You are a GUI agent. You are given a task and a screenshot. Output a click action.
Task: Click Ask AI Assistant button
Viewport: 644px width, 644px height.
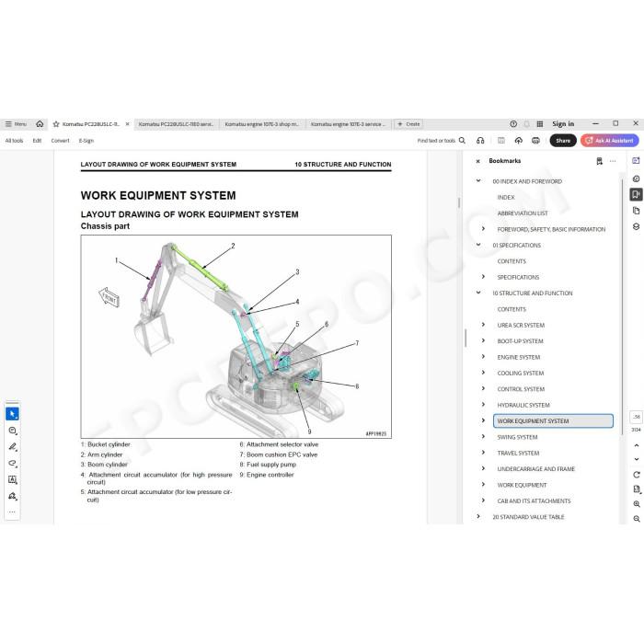[x=609, y=141]
